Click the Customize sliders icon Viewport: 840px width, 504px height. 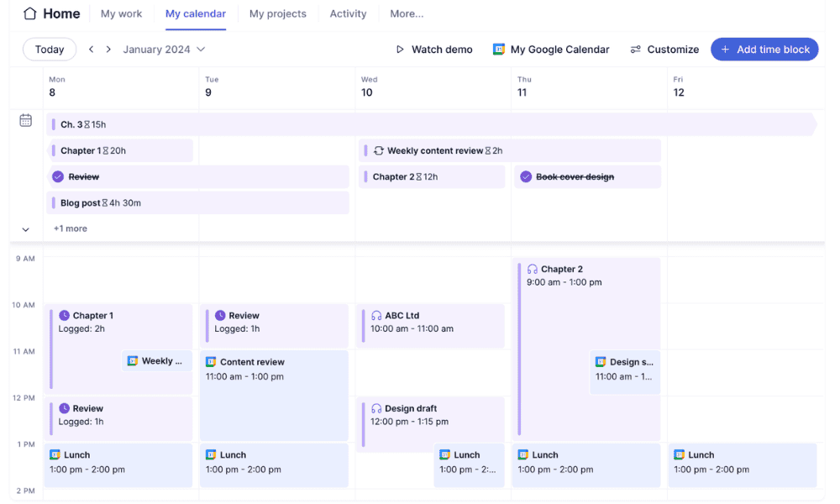(636, 50)
